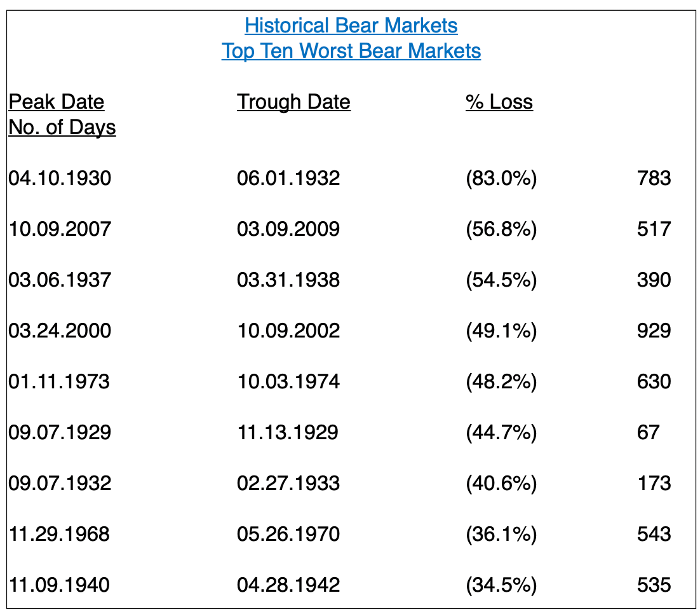Select the 03.09.2009 trough date

coord(288,229)
